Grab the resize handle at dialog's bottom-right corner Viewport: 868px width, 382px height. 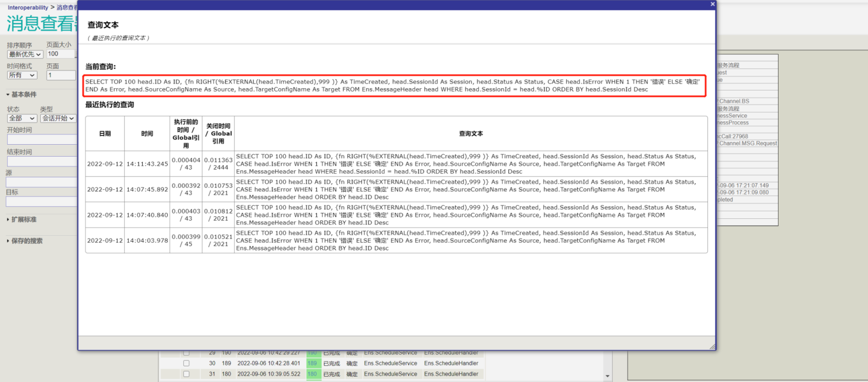pos(712,346)
